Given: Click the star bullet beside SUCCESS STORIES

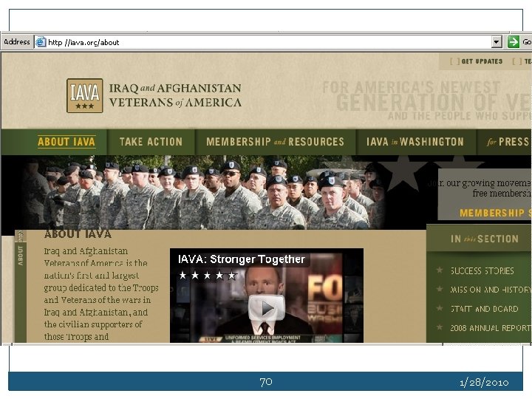Looking at the screenshot, I should tap(440, 270).
